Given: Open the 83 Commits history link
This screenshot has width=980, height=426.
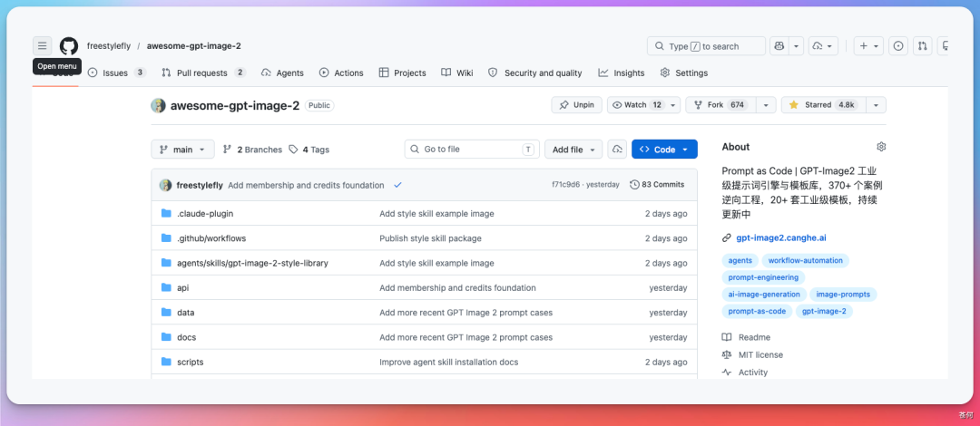Looking at the screenshot, I should pyautogui.click(x=657, y=185).
